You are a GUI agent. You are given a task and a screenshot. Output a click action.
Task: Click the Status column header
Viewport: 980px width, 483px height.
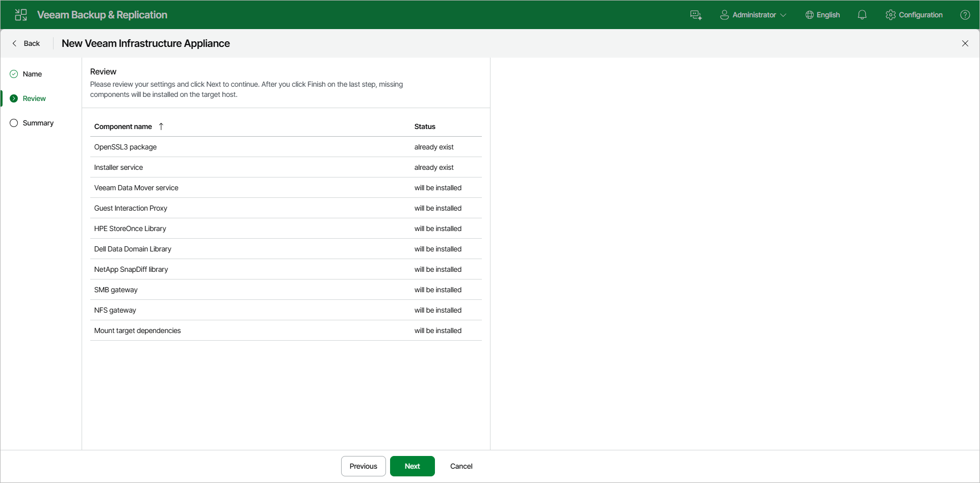point(425,126)
